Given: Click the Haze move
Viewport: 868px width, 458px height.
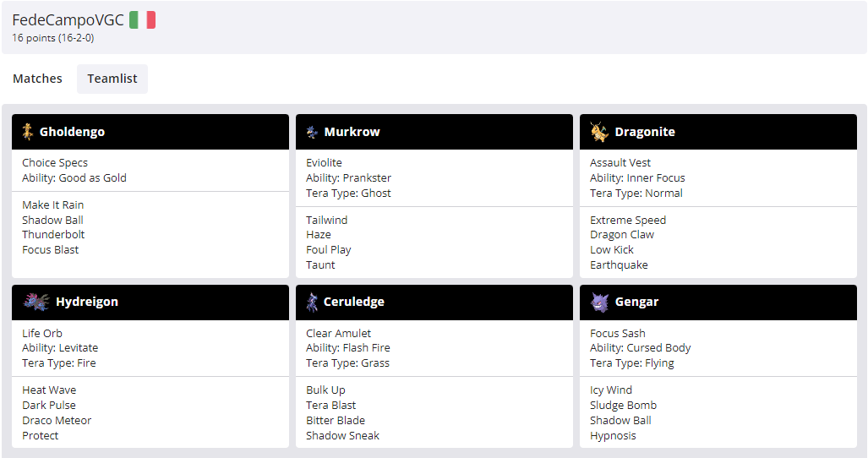Looking at the screenshot, I should point(319,235).
